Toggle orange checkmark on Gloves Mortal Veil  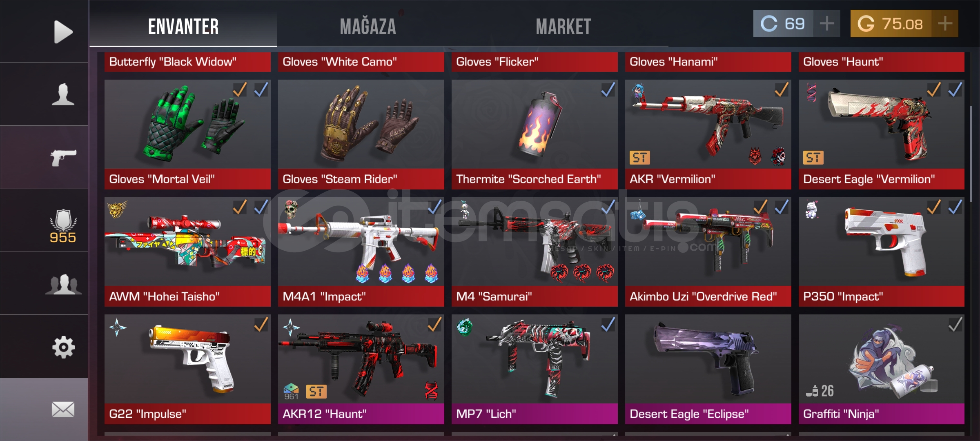click(x=240, y=89)
